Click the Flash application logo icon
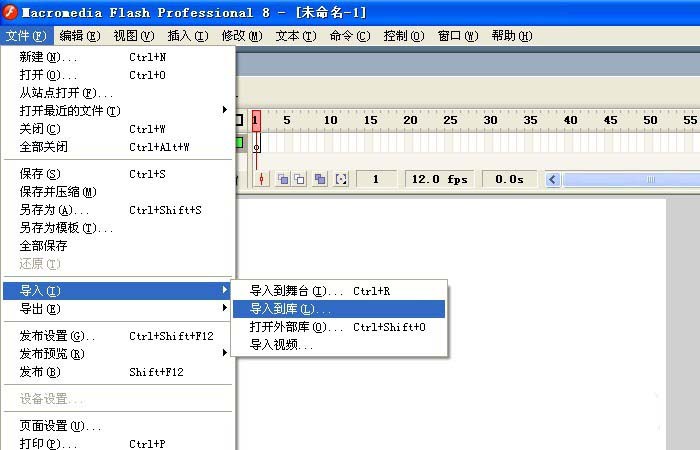Viewport: 700px width, 450px height. [10, 12]
